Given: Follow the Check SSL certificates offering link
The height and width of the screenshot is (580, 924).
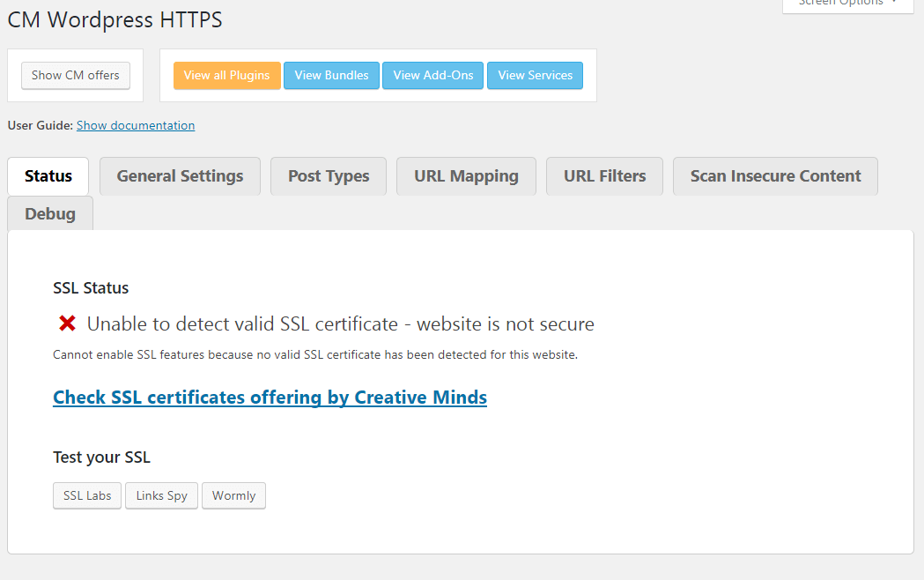Looking at the screenshot, I should click(270, 398).
